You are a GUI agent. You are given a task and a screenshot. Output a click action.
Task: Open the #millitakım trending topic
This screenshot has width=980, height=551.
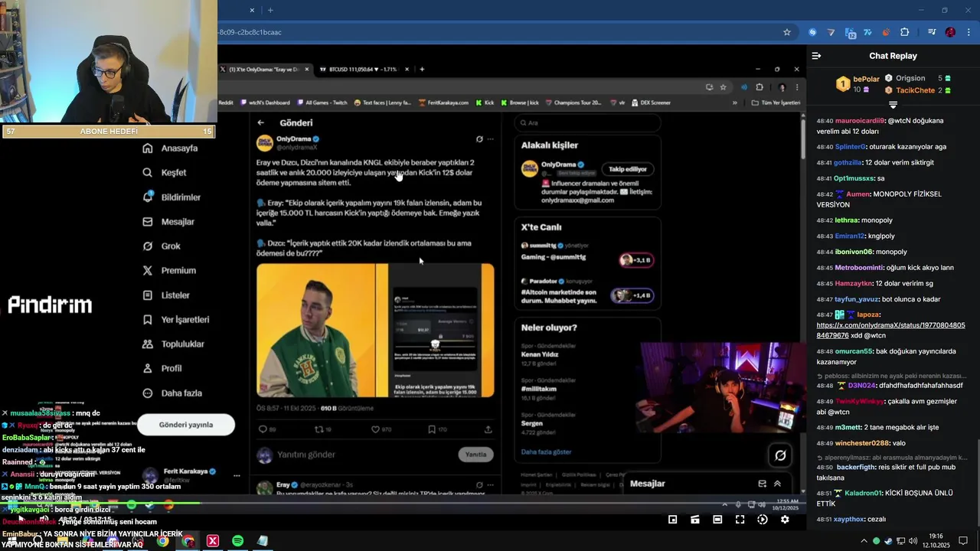click(539, 389)
